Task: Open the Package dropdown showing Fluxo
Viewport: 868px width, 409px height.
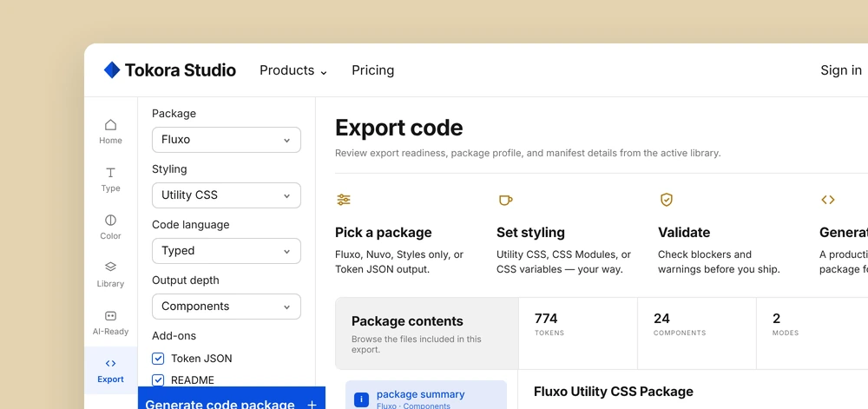Action: 227,140
